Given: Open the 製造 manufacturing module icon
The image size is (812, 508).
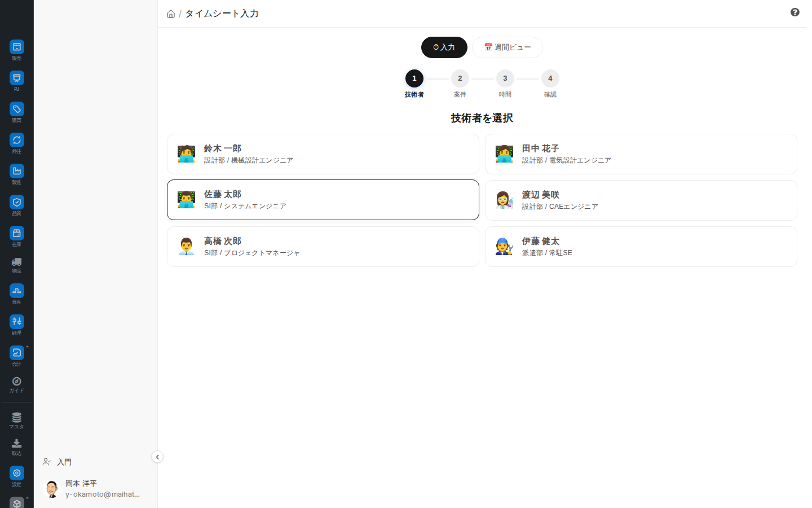Looking at the screenshot, I should 17,171.
